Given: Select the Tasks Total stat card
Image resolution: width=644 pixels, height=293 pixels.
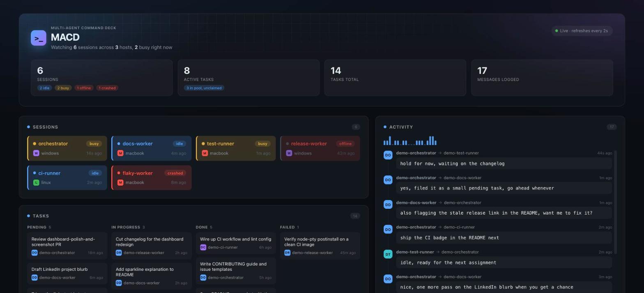Looking at the screenshot, I should click(x=395, y=78).
